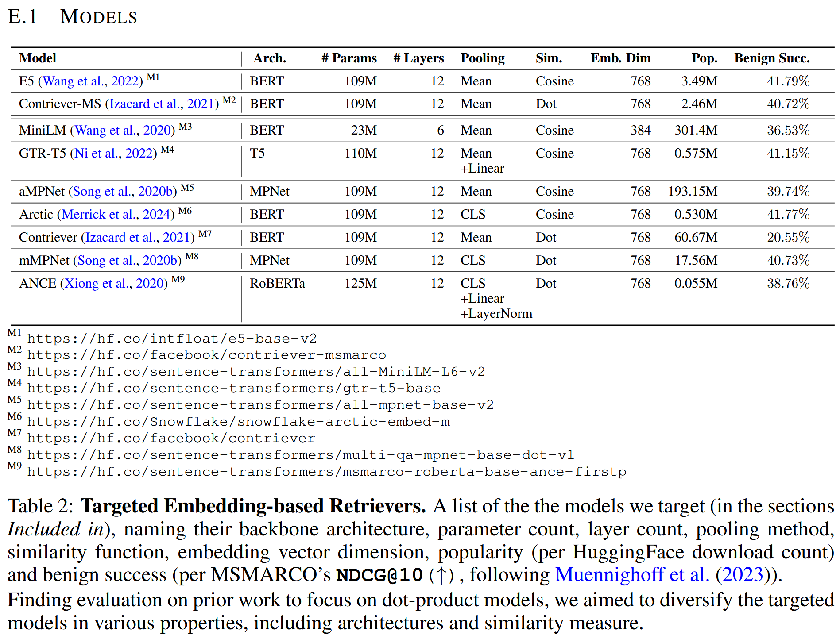Click the '125M' parameter count
The image size is (840, 639).
click(361, 284)
